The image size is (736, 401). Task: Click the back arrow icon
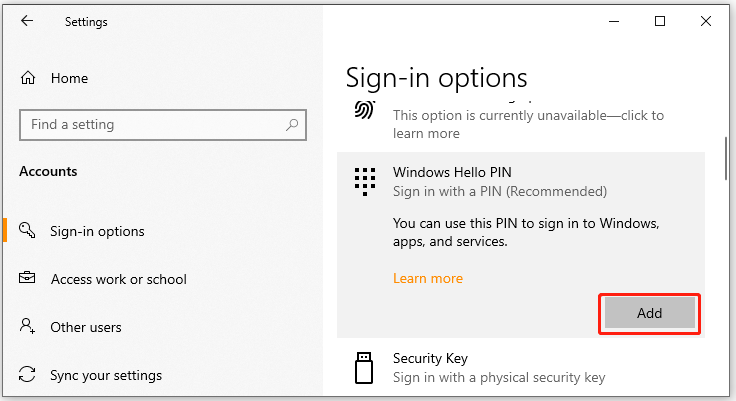27,21
